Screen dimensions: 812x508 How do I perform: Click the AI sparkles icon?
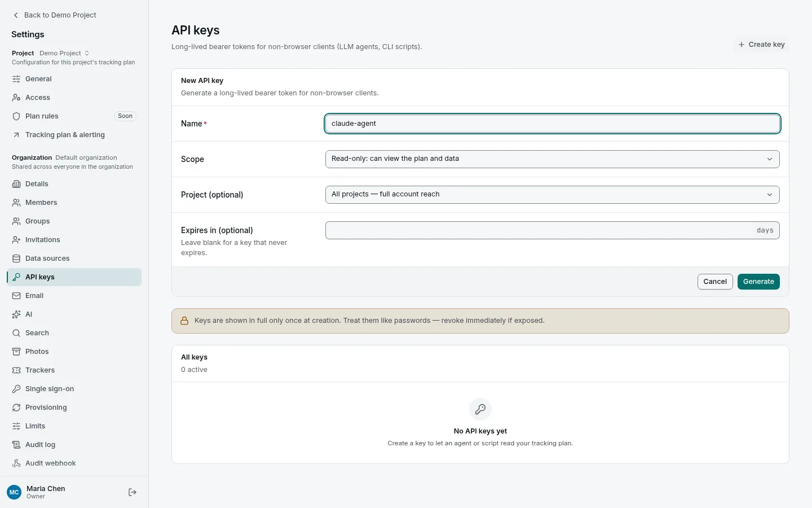(x=16, y=314)
